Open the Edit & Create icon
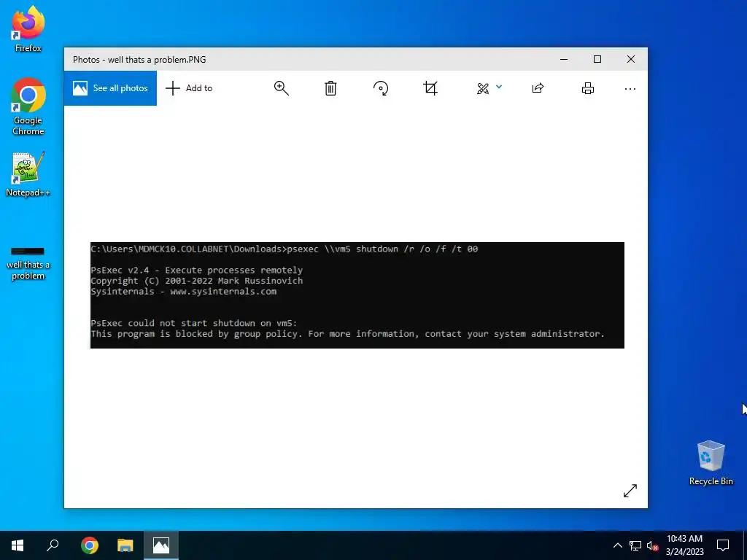The width and height of the screenshot is (747, 560). pos(483,88)
